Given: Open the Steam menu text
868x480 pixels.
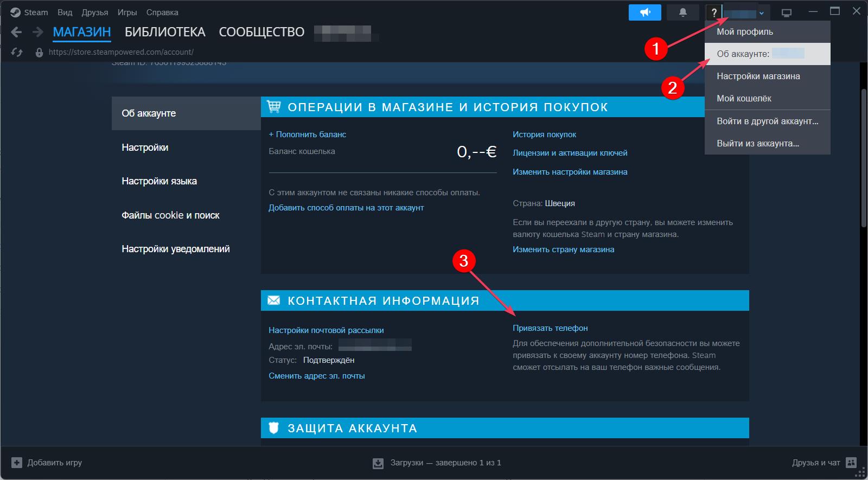Looking at the screenshot, I should (x=36, y=12).
